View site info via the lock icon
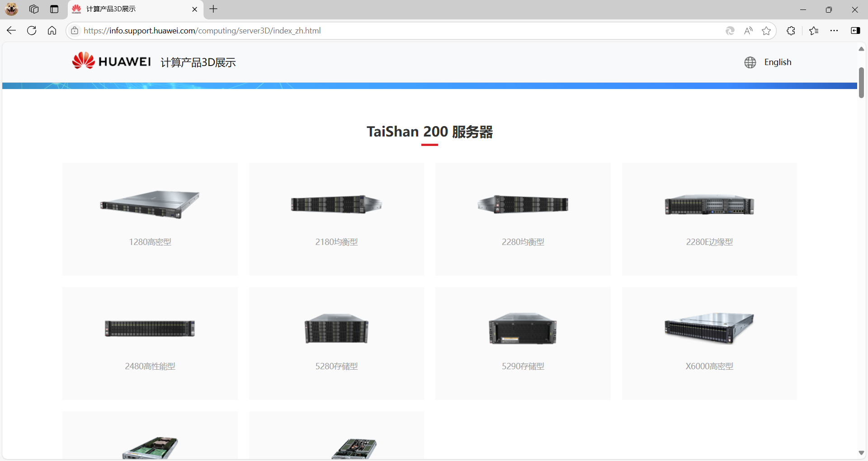 pos(75,31)
